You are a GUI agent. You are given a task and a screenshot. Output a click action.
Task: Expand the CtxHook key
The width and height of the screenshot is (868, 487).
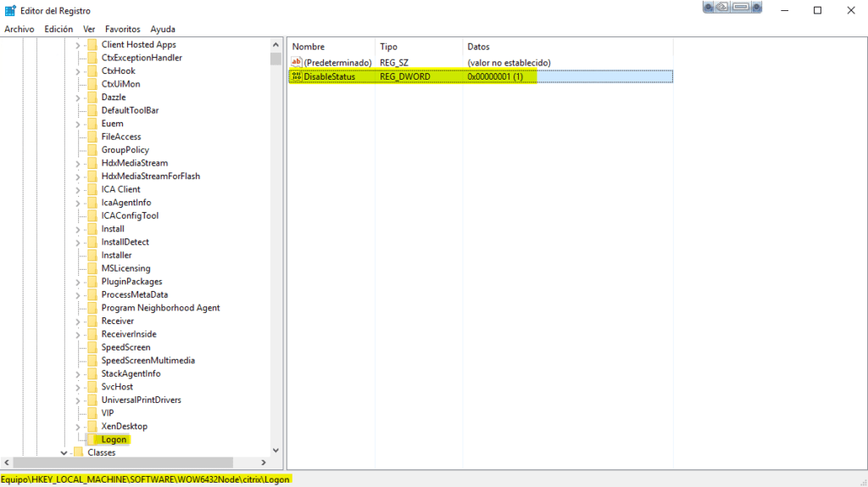(78, 71)
